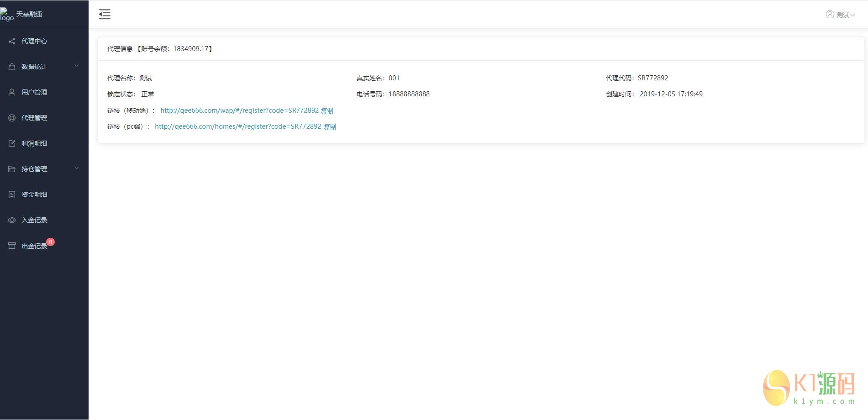This screenshot has height=420, width=868.
Task: Click the broken logo image in sidebar
Action: point(7,15)
